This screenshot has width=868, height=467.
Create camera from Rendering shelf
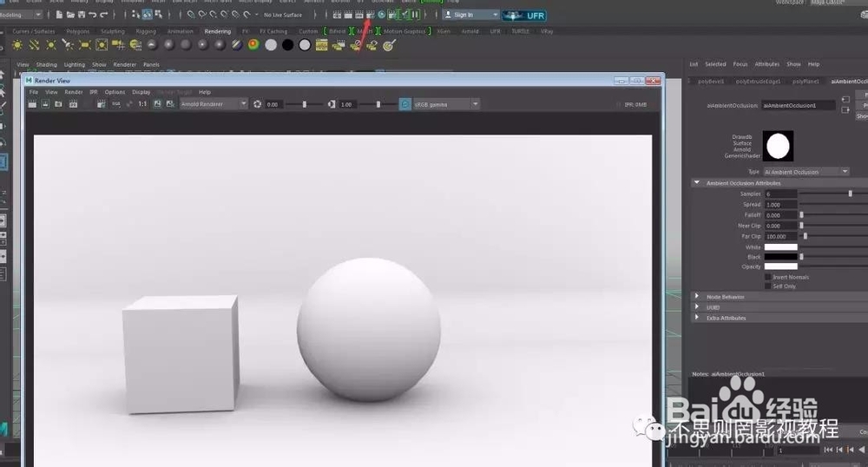coord(118,45)
